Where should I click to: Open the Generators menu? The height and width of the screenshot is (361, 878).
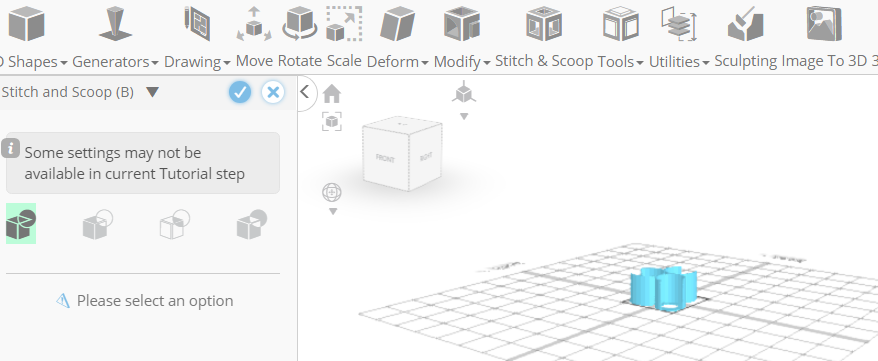click(115, 62)
